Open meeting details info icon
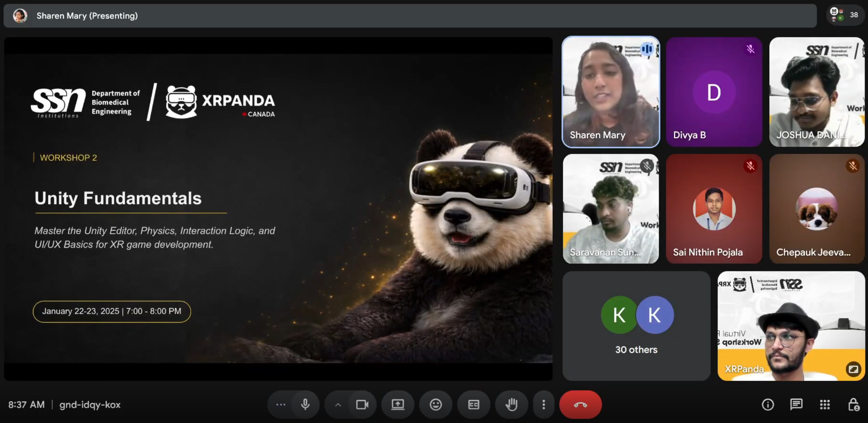The width and height of the screenshot is (868, 423). point(768,404)
